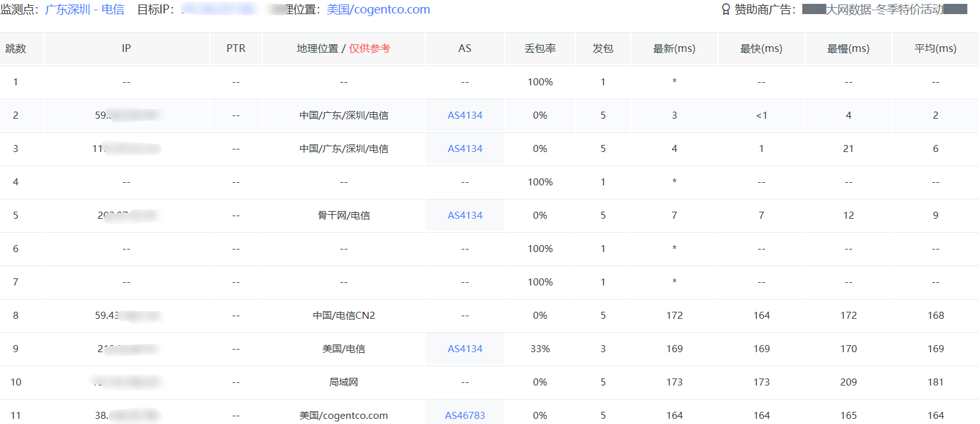Open the 广东深圳 - 电信 monitoring point link
Viewport: 980px width, 424px height.
point(85,10)
